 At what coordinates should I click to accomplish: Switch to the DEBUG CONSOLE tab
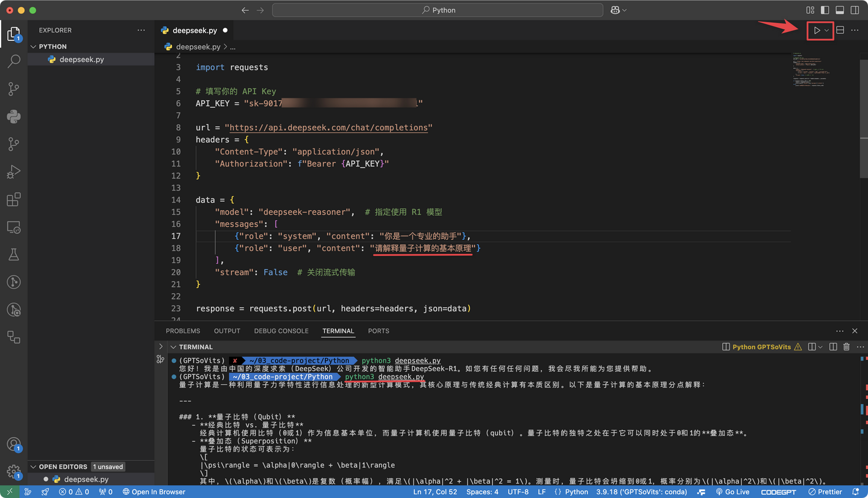point(281,330)
